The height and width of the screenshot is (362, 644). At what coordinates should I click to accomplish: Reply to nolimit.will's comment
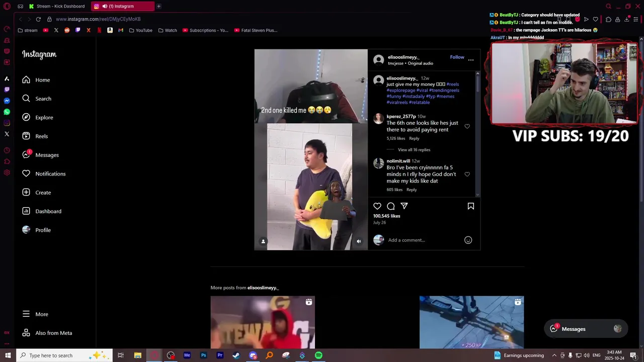(412, 190)
